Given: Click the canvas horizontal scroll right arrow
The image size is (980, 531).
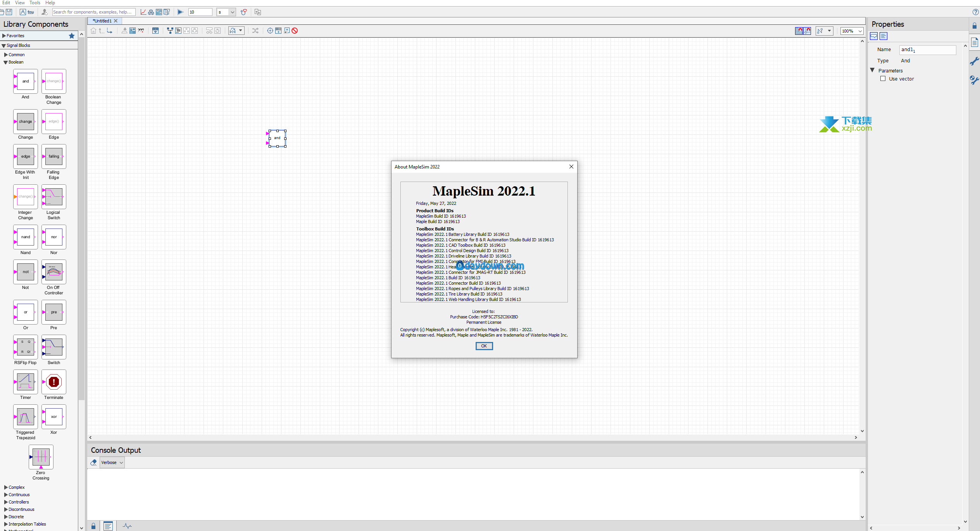Looking at the screenshot, I should click(x=856, y=437).
